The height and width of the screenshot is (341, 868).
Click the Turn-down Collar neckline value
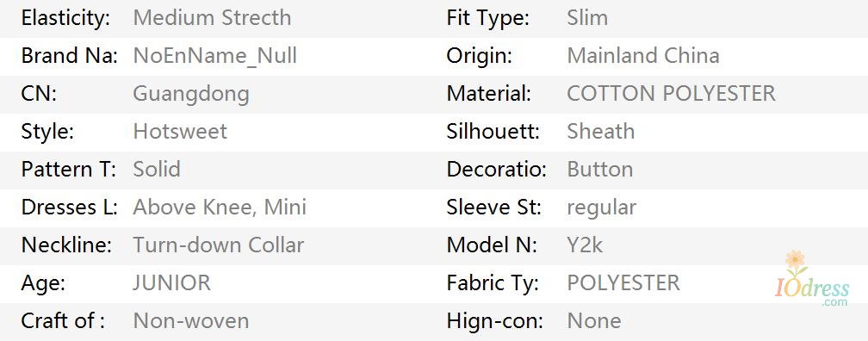coord(219,245)
